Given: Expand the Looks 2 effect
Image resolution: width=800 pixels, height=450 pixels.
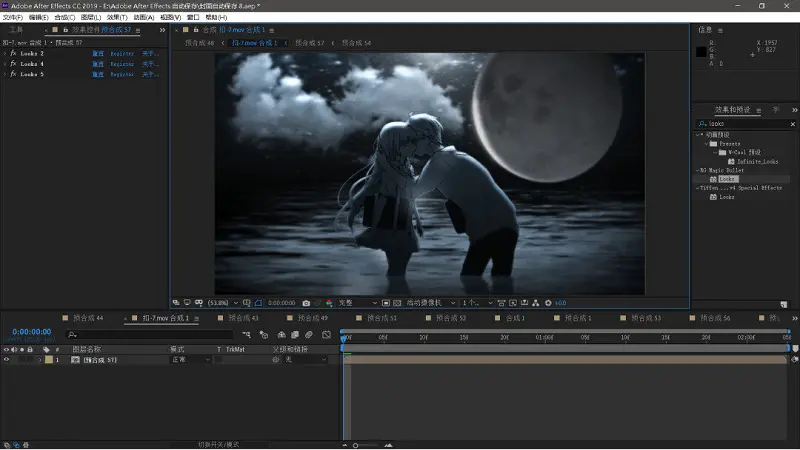Looking at the screenshot, I should pos(5,53).
